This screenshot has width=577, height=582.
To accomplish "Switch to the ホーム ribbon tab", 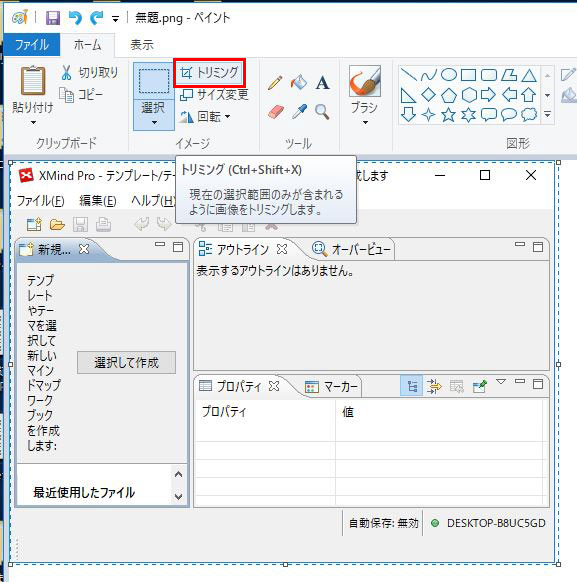I will click(88, 45).
